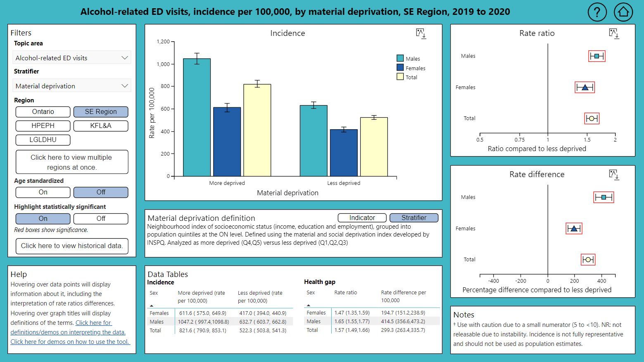Export the Rate ratio chart icon
This screenshot has height=362, width=644.
pyautogui.click(x=614, y=33)
